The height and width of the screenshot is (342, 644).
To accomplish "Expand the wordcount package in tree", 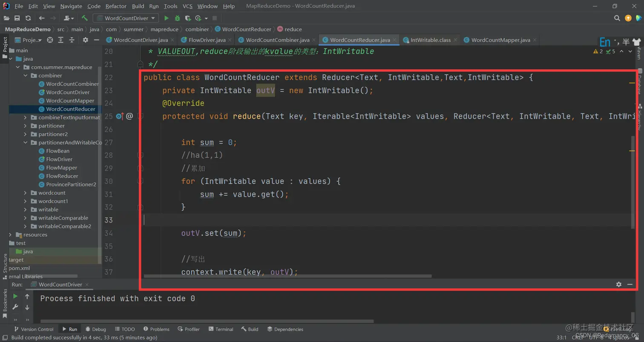I will (x=26, y=193).
